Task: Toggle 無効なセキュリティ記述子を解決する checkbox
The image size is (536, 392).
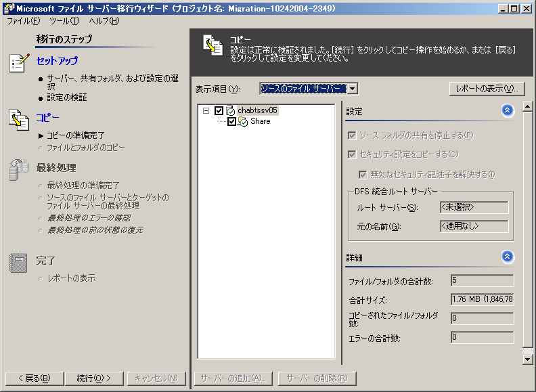Action: click(x=363, y=175)
